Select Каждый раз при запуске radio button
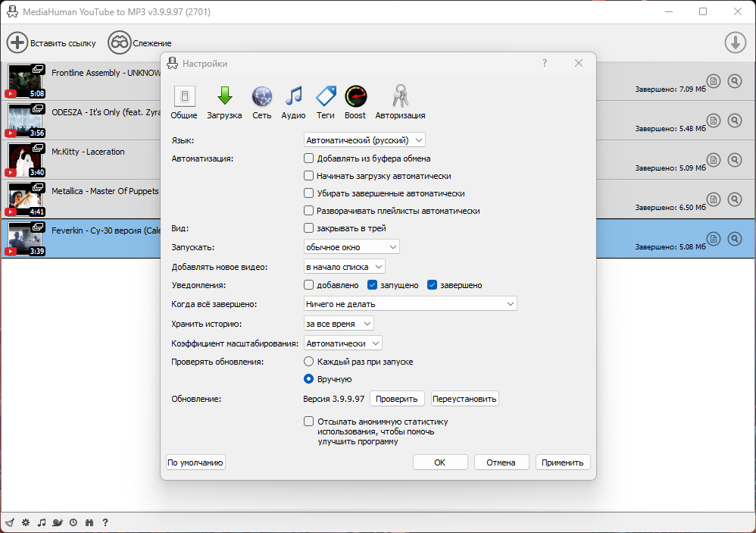The width and height of the screenshot is (756, 533). 308,362
